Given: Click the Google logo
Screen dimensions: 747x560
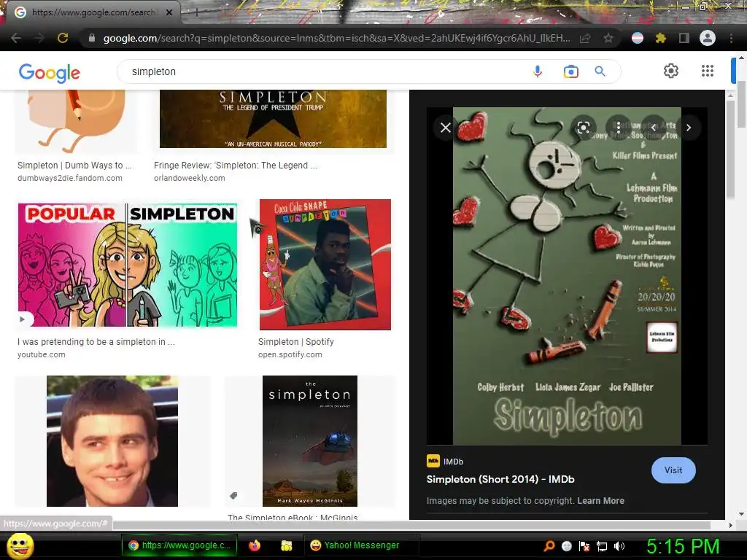Looking at the screenshot, I should pyautogui.click(x=50, y=73).
